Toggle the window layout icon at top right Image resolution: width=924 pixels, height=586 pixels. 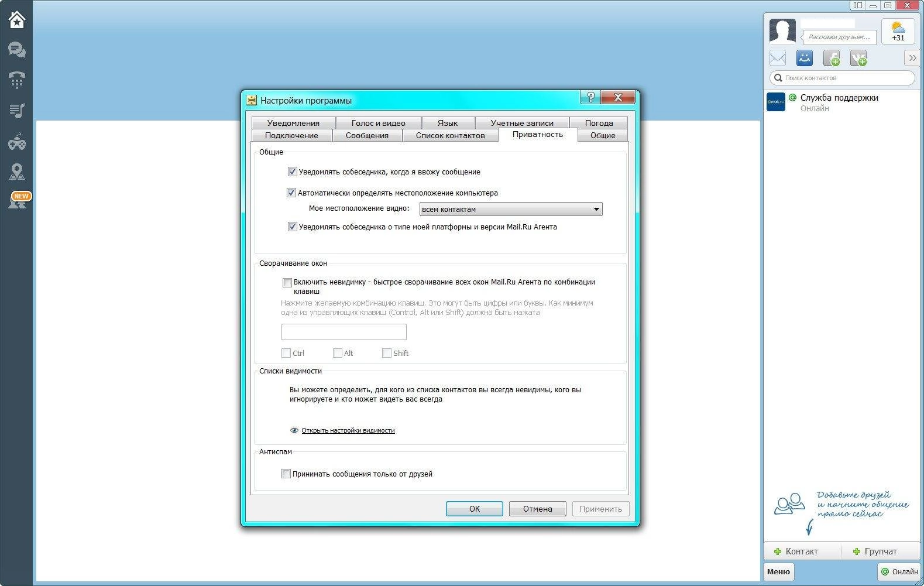pyautogui.click(x=857, y=5)
